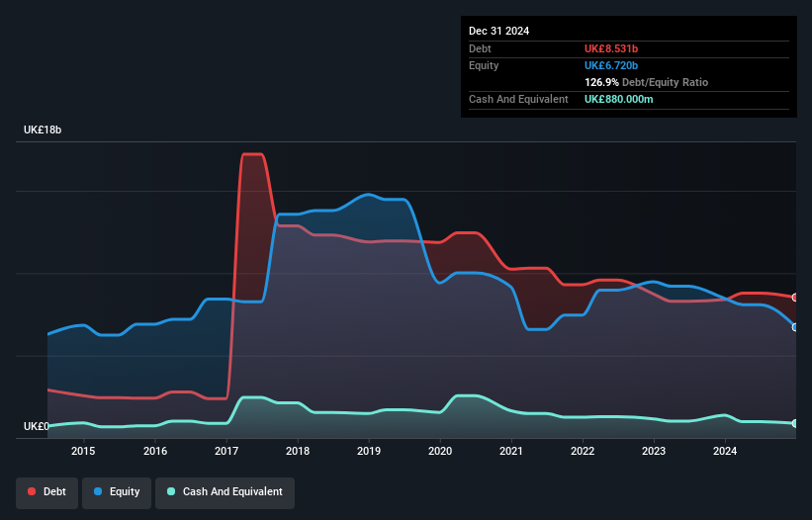Click the 2022 x-axis label
This screenshot has width=812, height=520.
click(583, 451)
